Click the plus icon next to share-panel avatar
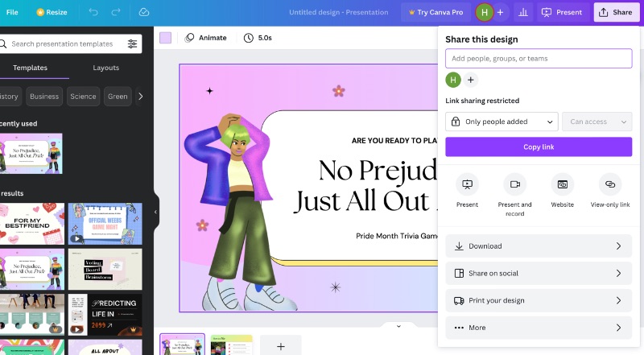 [x=471, y=80]
